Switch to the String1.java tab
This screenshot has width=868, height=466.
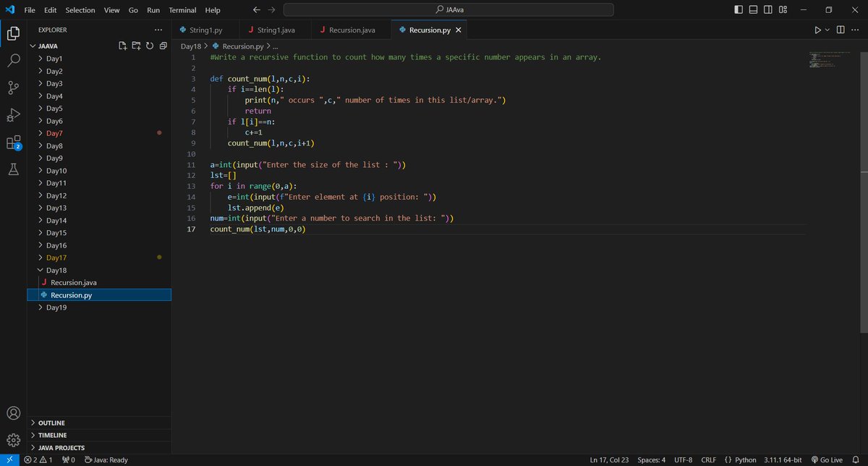pyautogui.click(x=275, y=30)
